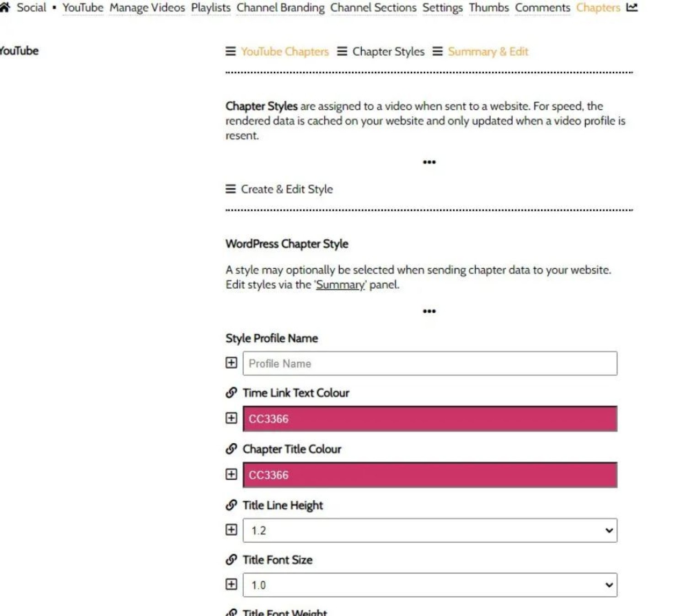Switch to the Summary & Edit tab

(x=488, y=52)
